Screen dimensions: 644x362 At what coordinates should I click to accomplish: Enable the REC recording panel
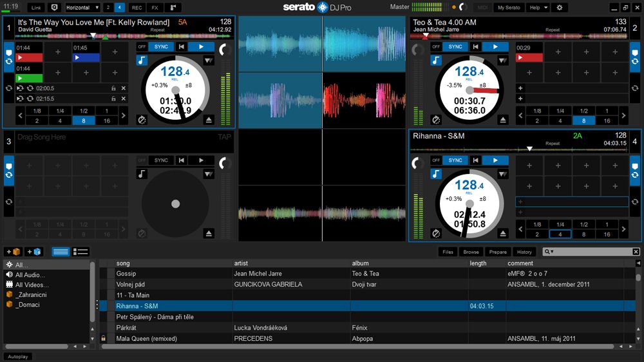(x=137, y=8)
